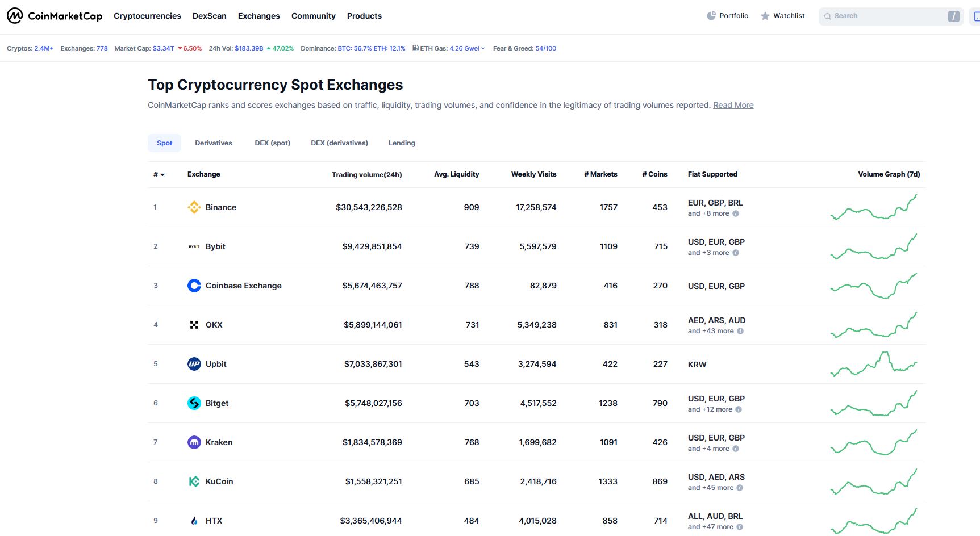Open the Exchanges menu
The width and height of the screenshot is (980, 536).
coord(259,16)
